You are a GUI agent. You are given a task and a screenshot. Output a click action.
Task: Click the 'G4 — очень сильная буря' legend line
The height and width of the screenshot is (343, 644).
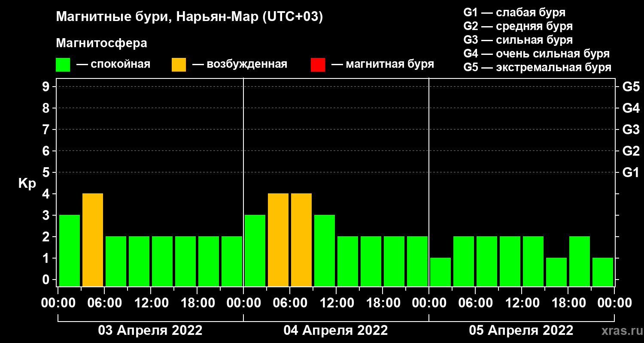tap(537, 54)
